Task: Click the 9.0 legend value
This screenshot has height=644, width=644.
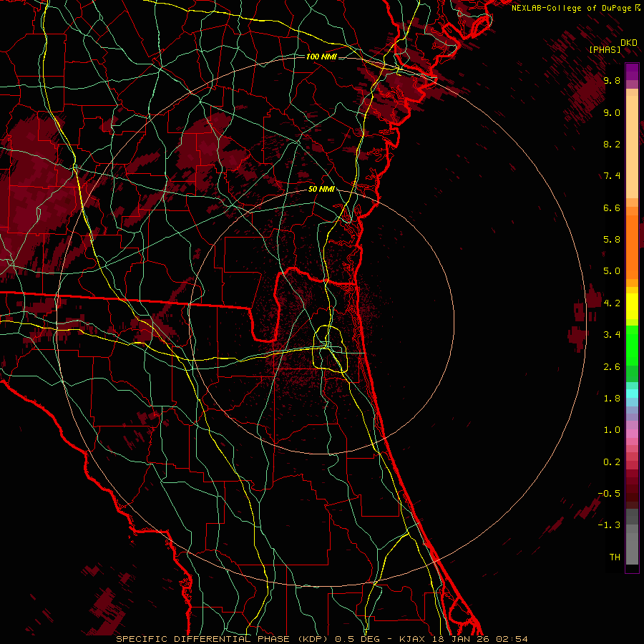Action: [x=612, y=113]
